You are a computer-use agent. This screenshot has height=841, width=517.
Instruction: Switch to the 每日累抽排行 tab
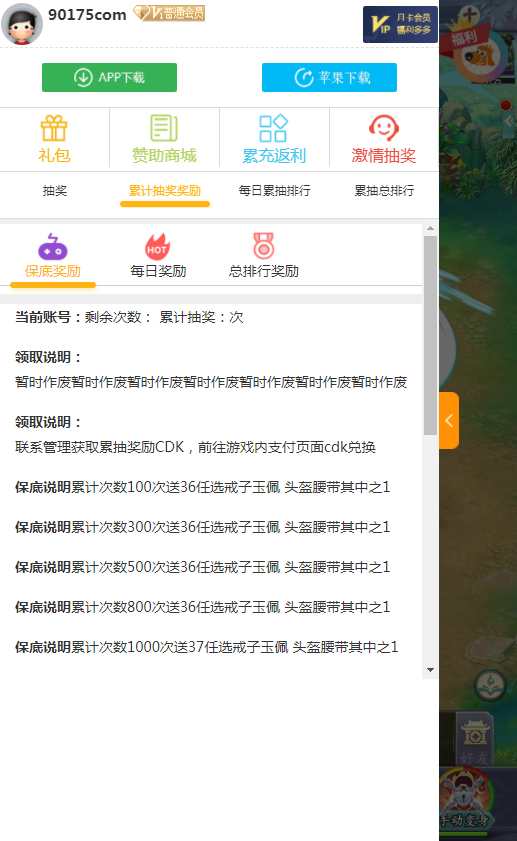(275, 190)
